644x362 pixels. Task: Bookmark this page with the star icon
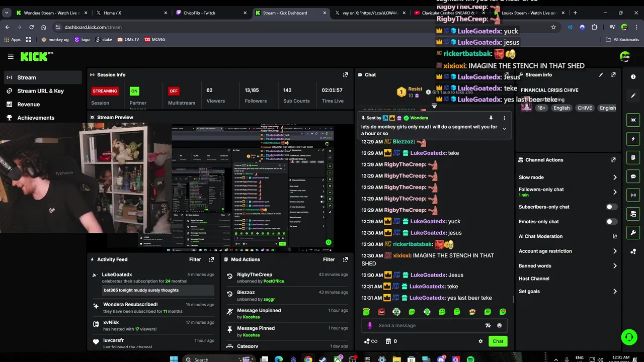coord(553,27)
